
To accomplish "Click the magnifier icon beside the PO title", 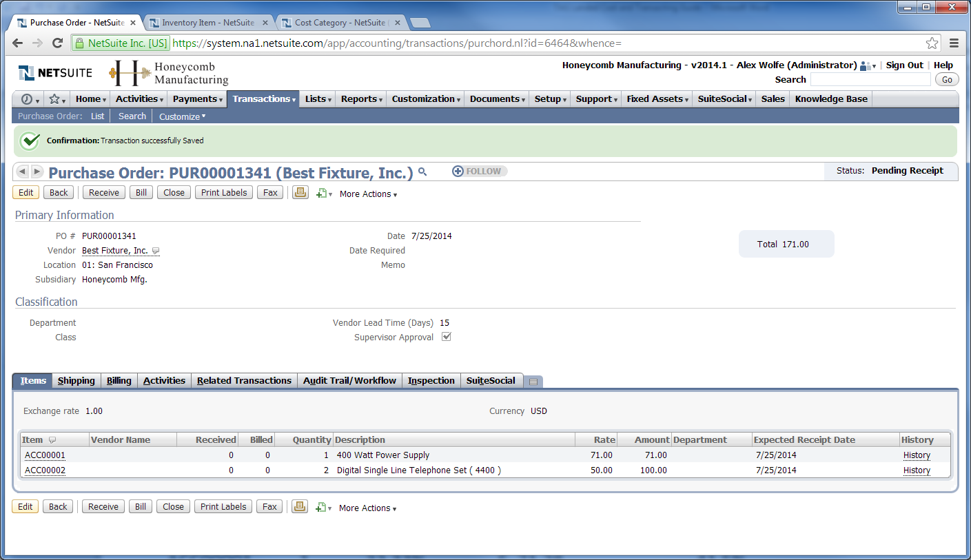I will (x=422, y=172).
